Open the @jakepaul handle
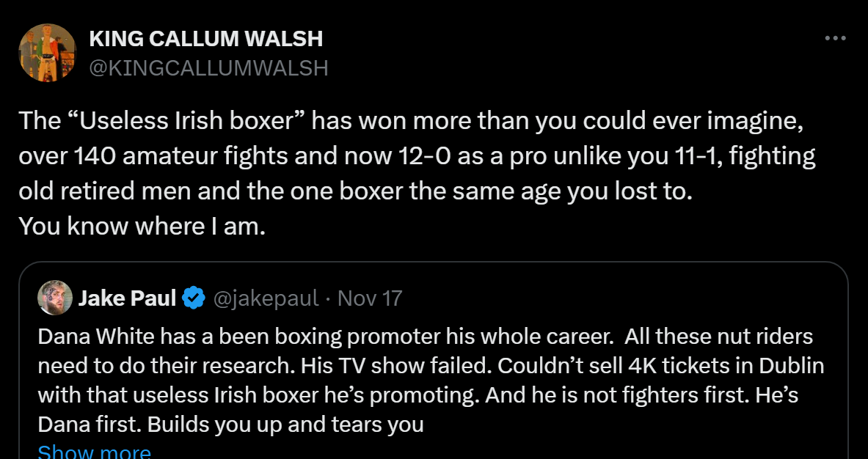 tap(266, 298)
